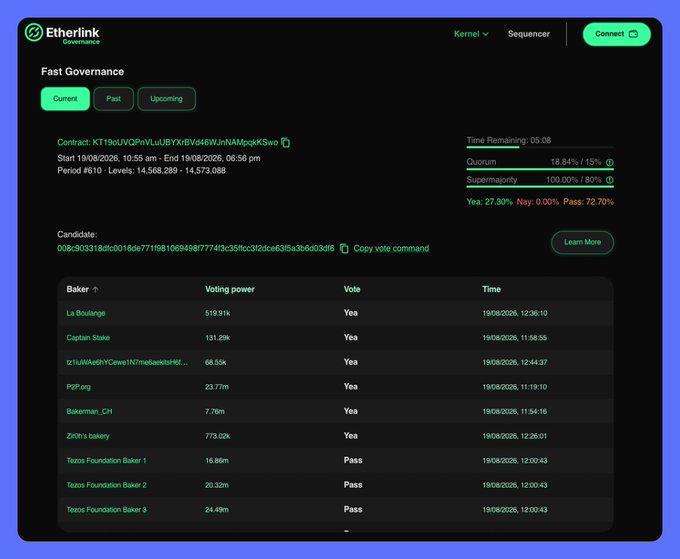Click the Supermajority progress bar
Image resolution: width=680 pixels, height=559 pixels.
[x=540, y=187]
